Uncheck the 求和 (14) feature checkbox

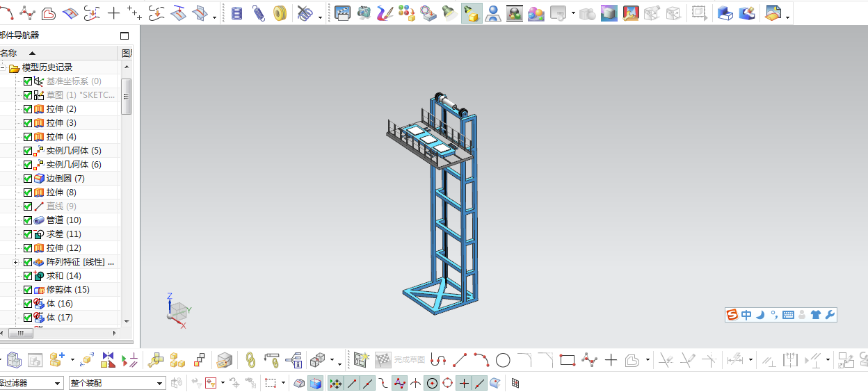(x=28, y=276)
